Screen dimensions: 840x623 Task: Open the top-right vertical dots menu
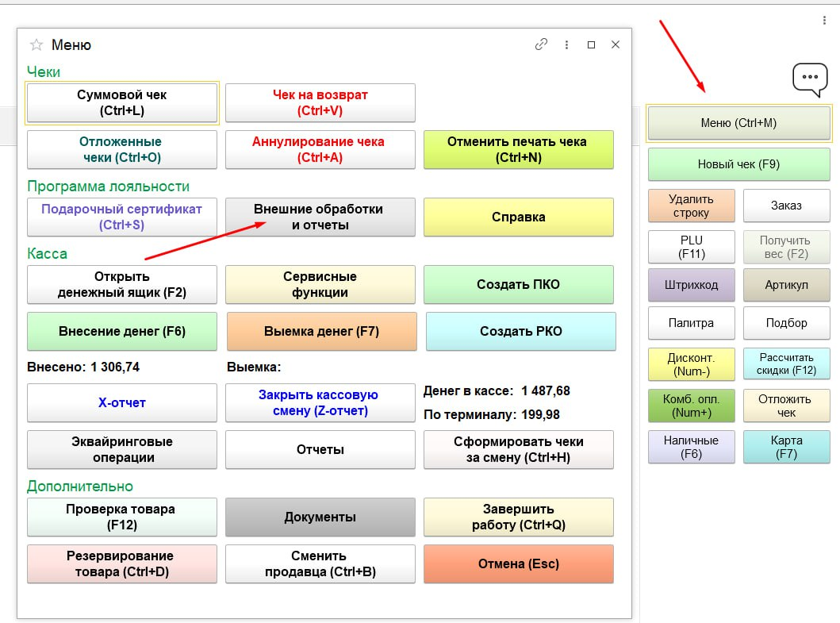click(x=825, y=21)
